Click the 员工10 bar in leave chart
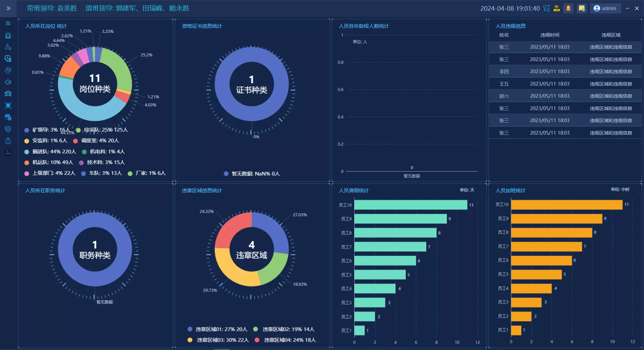644x350 pixels. click(411, 205)
